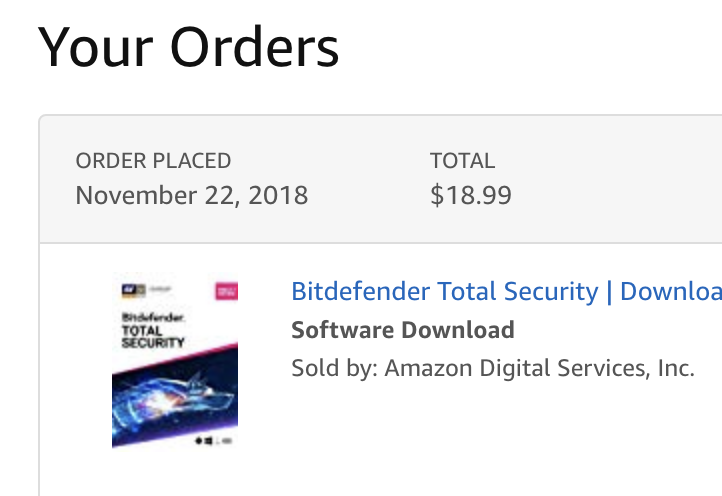Screen dimensions: 722x496
Task: Click the Bitdefender brand name on box image
Action: click(x=153, y=317)
